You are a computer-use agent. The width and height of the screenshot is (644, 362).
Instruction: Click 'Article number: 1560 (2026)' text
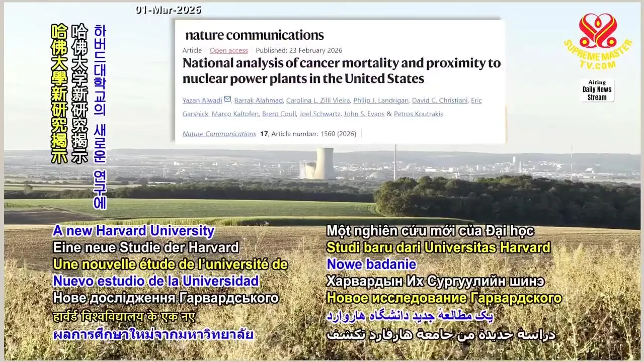tap(313, 134)
